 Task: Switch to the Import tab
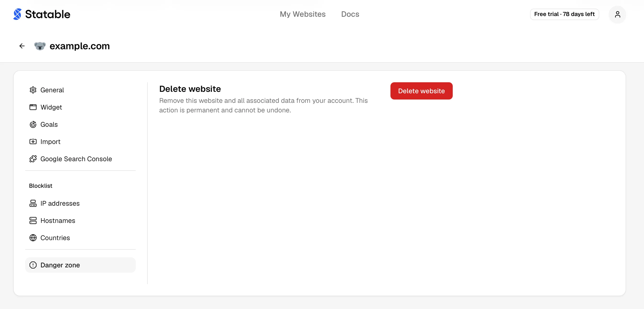(80, 142)
